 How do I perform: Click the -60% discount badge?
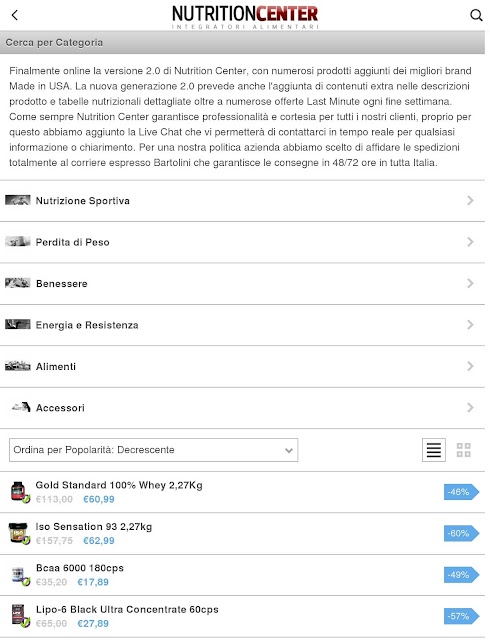(x=461, y=533)
